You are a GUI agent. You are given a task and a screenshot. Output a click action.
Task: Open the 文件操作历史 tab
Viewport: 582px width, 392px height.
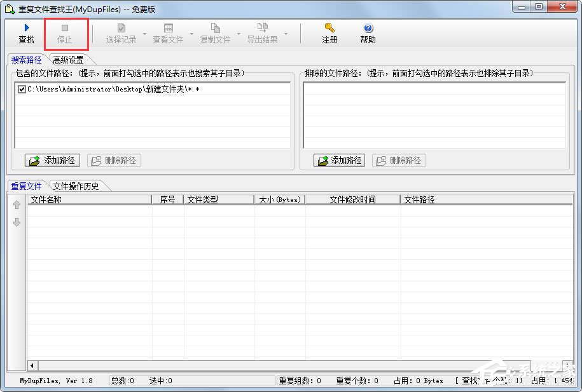pos(76,186)
